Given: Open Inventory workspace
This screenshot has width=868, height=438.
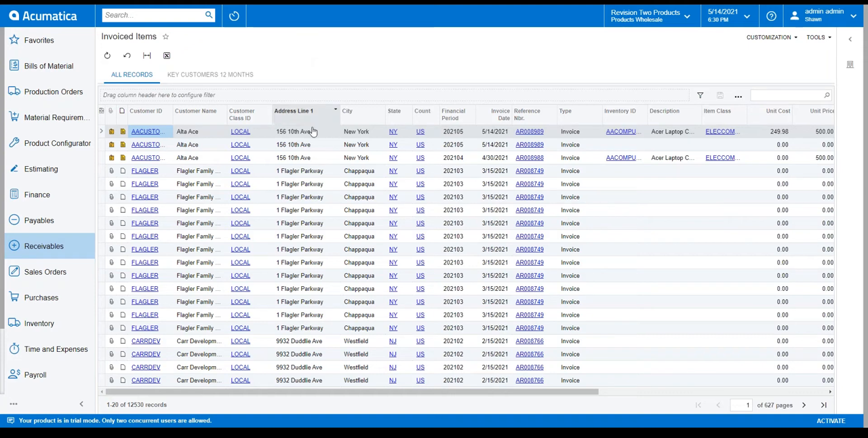Looking at the screenshot, I should [x=39, y=323].
